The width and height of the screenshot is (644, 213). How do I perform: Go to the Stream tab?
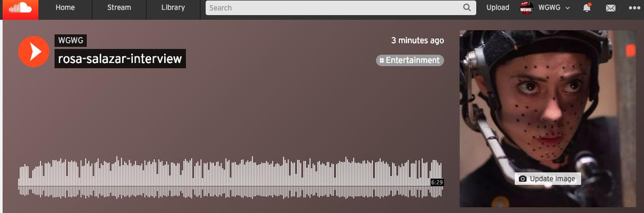(x=119, y=8)
